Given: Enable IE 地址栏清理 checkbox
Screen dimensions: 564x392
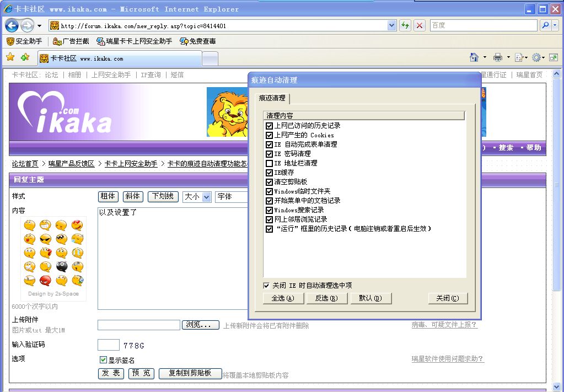Looking at the screenshot, I should [x=269, y=163].
